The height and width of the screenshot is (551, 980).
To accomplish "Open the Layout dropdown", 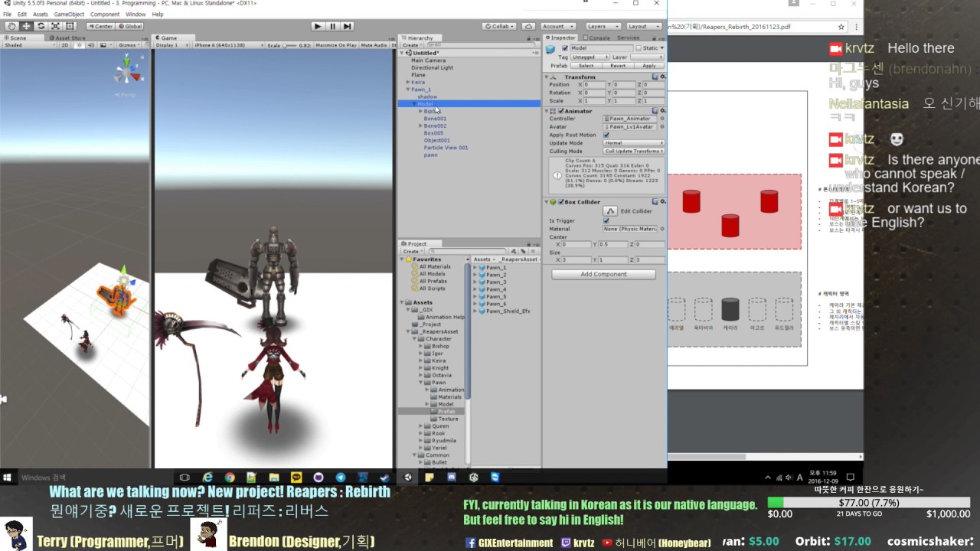I will (644, 26).
